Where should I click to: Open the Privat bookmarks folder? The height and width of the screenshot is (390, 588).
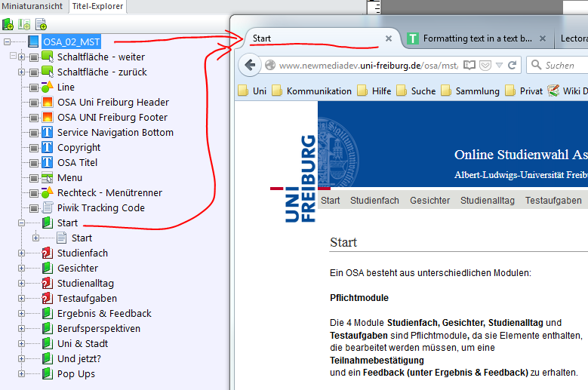coord(524,91)
